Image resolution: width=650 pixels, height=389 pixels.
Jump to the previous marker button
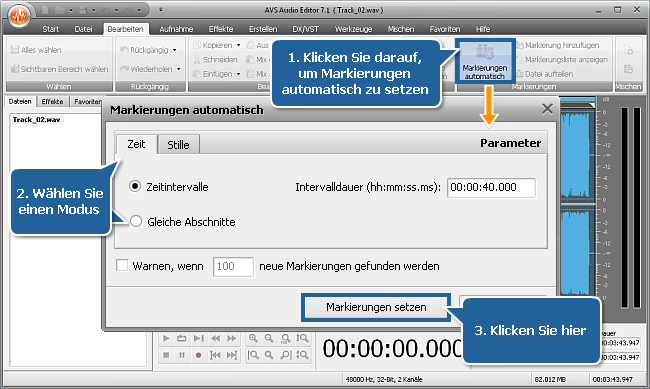tap(215, 355)
